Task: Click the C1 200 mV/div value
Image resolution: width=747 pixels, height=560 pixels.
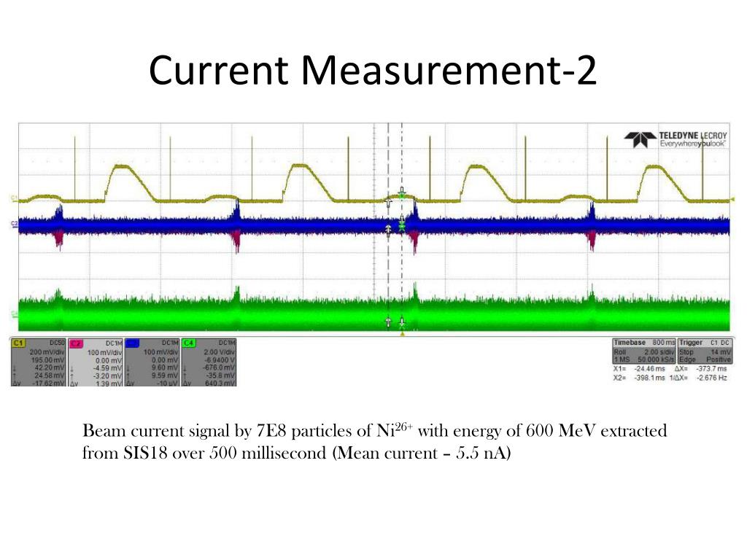Action: [47, 352]
